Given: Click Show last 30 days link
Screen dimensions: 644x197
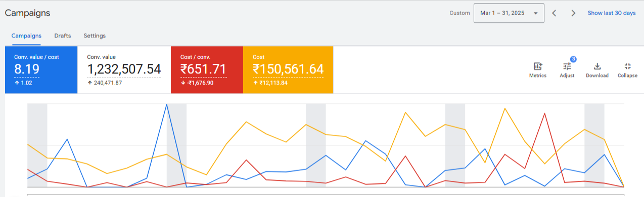Looking at the screenshot, I should pyautogui.click(x=612, y=13).
